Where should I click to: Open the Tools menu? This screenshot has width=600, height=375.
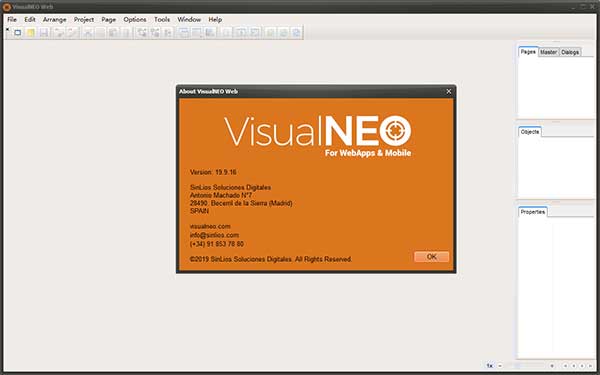click(x=162, y=20)
